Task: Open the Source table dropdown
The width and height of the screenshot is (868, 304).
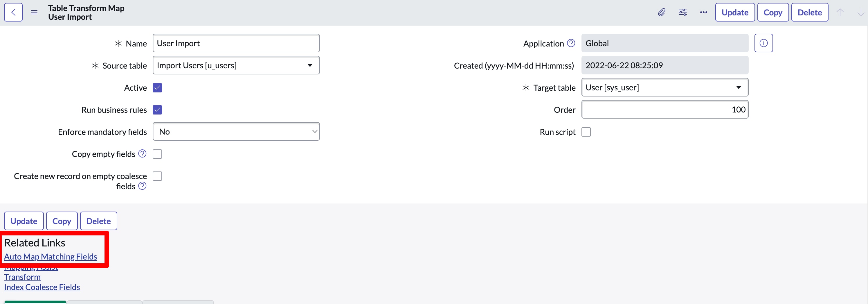Action: pos(236,65)
